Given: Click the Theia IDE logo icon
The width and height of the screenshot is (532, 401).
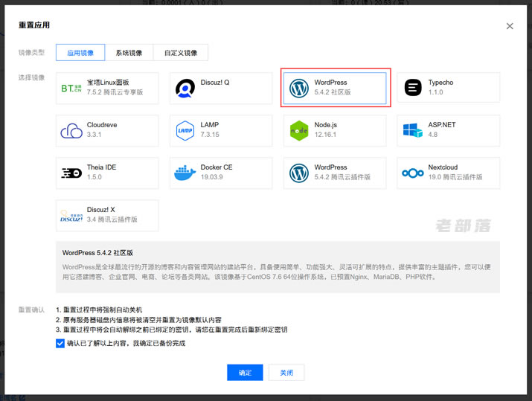Looking at the screenshot, I should 71,173.
